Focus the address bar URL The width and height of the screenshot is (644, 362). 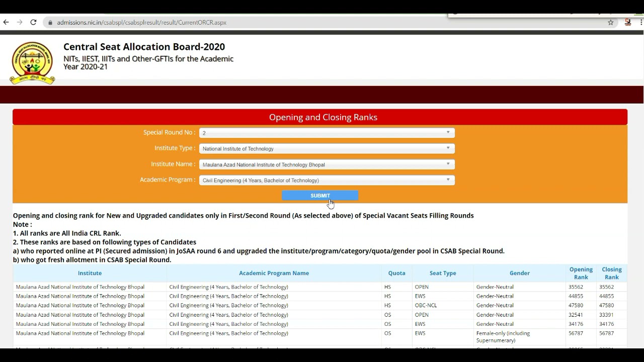coord(141,23)
